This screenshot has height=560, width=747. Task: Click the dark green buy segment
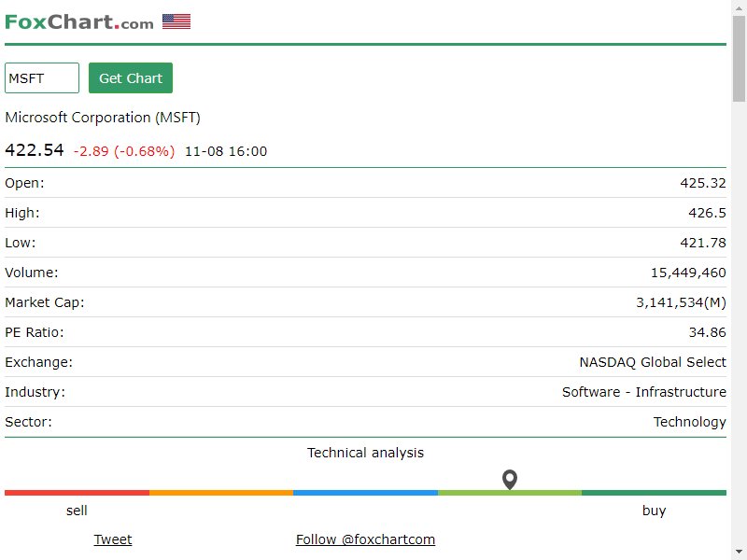pos(655,493)
